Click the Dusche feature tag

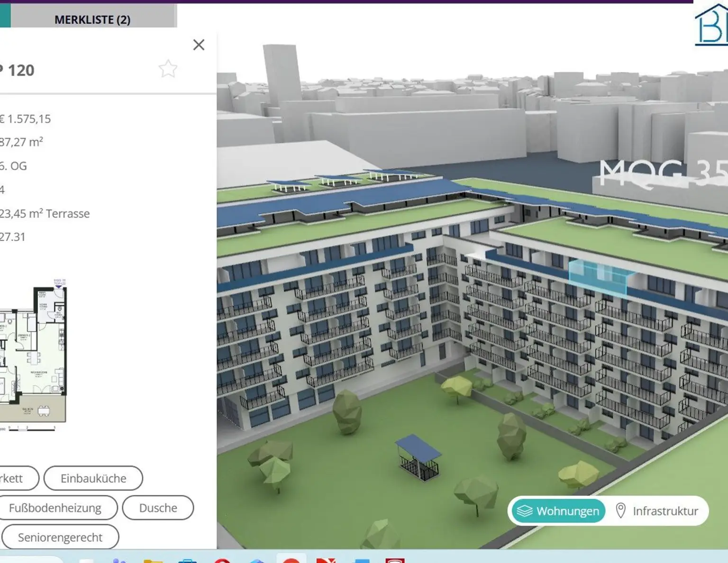[x=158, y=508]
